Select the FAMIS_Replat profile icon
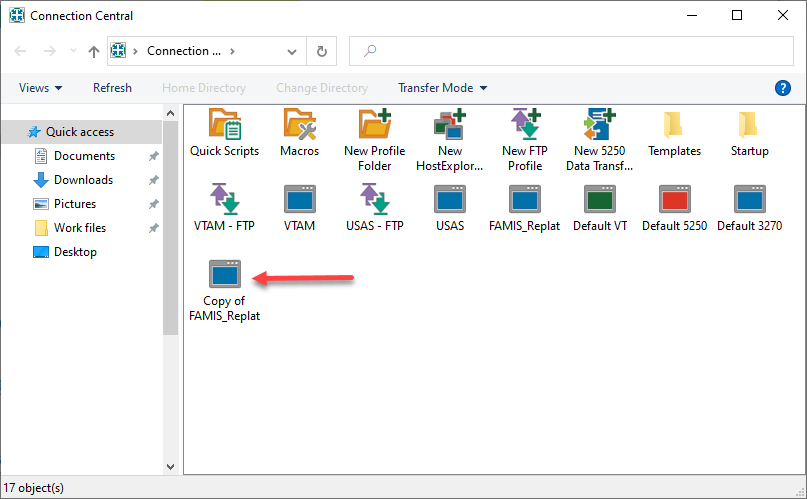 click(x=525, y=199)
